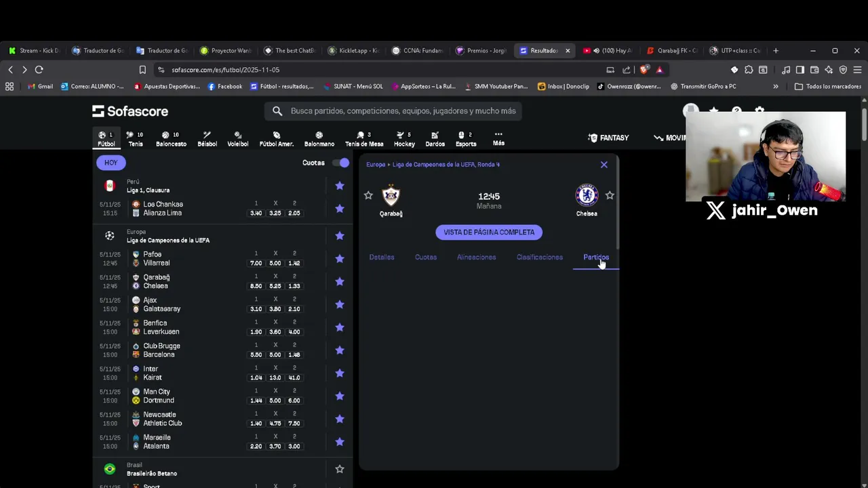Toggle the Cuotas odds switch
The width and height of the screenshot is (868, 488).
coord(342,163)
